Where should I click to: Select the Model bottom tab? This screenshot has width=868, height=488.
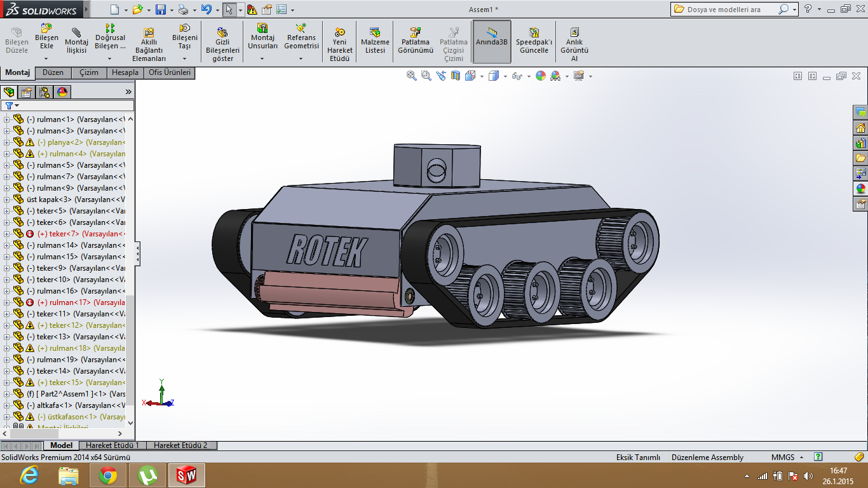point(62,445)
